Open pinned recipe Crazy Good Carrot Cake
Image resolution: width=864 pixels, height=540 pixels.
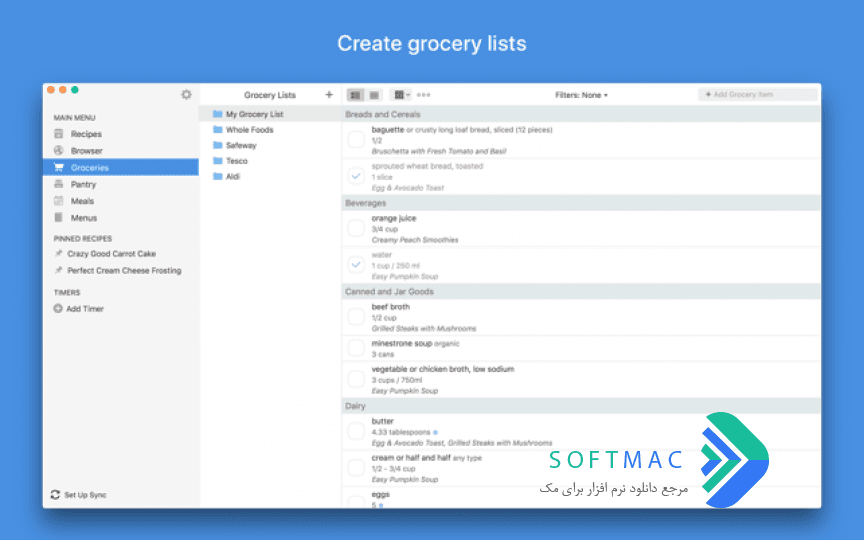click(111, 253)
